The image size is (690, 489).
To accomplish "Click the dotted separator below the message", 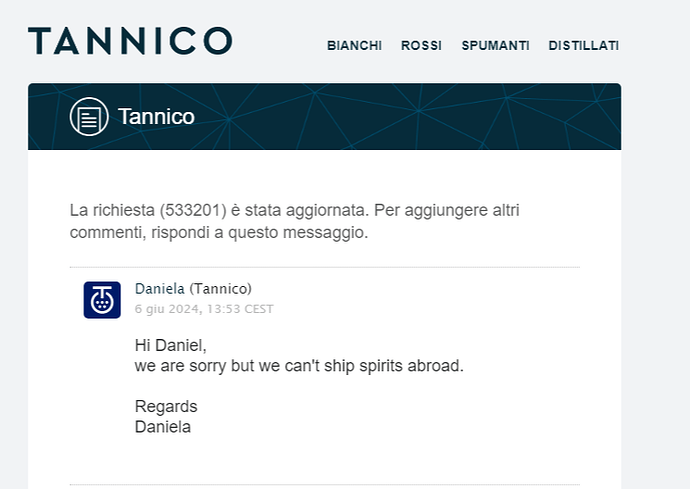I will click(325, 485).
